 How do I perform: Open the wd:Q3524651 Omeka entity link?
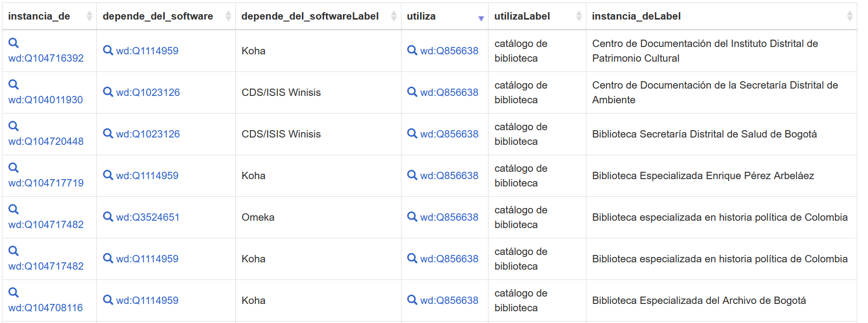148,217
